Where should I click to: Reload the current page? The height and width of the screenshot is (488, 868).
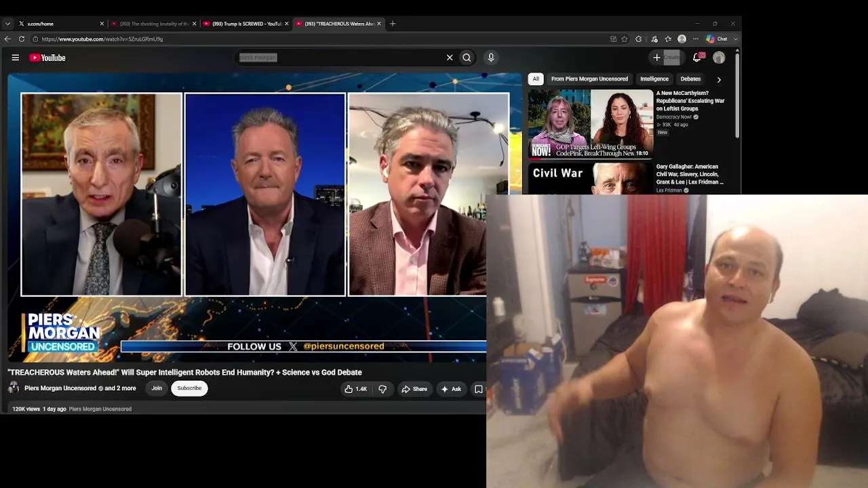[22, 39]
